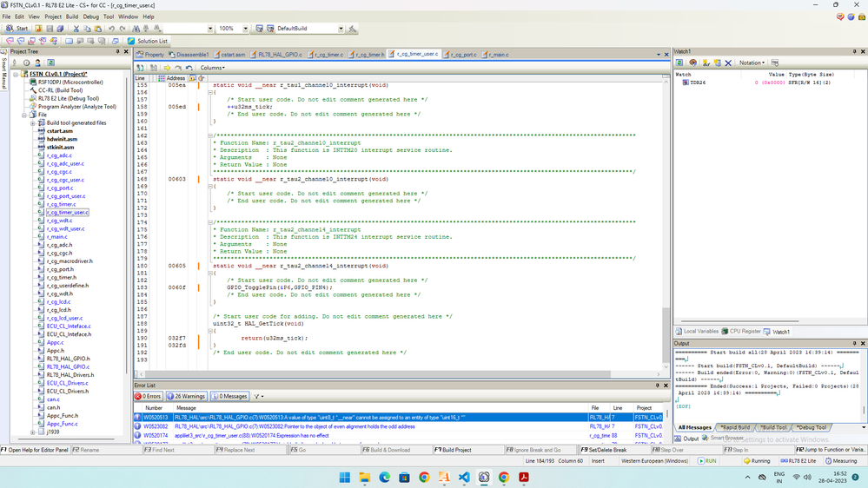Delete watch with the blue X icon
868x488 pixels.
(728, 63)
